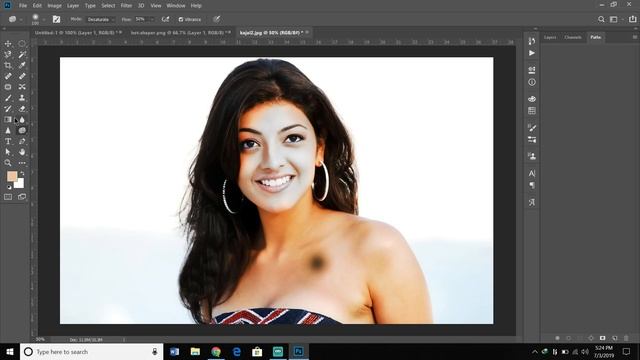Switch to the Channels tab

click(573, 37)
